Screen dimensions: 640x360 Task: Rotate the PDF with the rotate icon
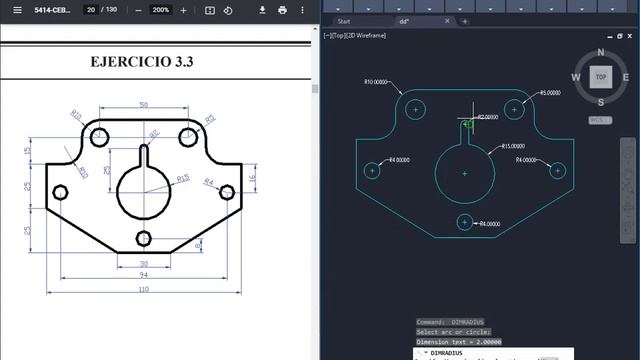click(228, 10)
